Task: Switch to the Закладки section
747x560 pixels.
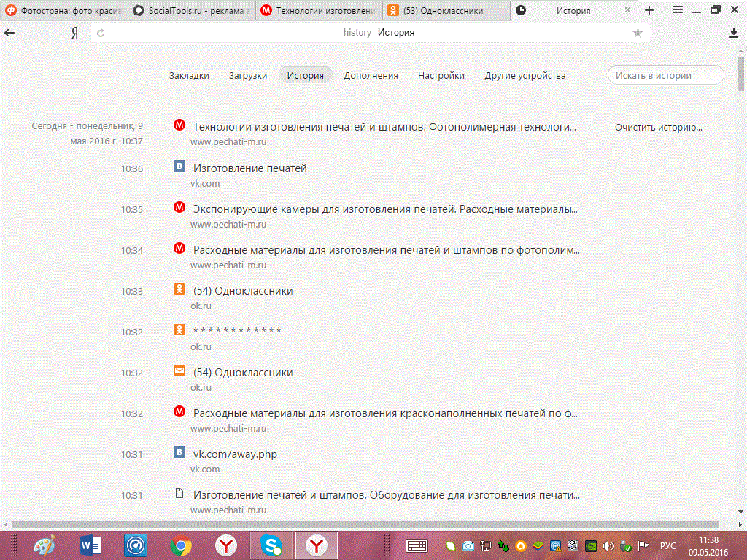Action: pyautogui.click(x=189, y=75)
